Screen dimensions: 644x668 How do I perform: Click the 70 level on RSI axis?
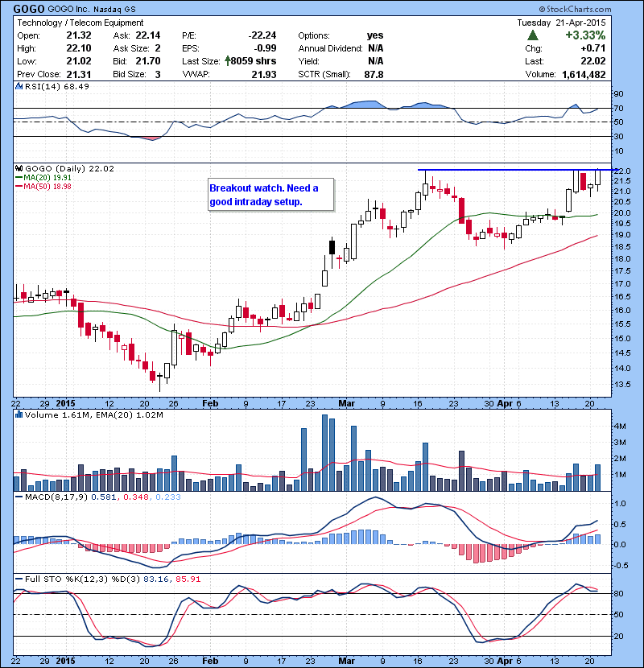pos(619,108)
